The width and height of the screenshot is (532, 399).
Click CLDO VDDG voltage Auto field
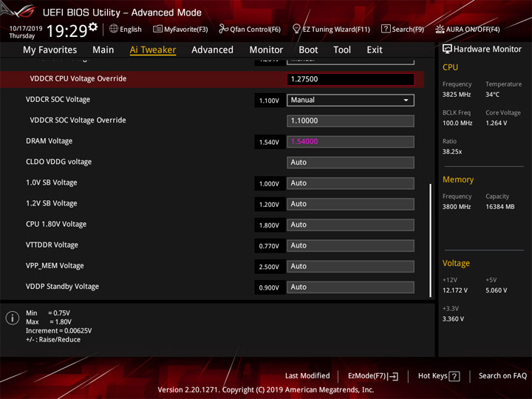[x=350, y=162]
